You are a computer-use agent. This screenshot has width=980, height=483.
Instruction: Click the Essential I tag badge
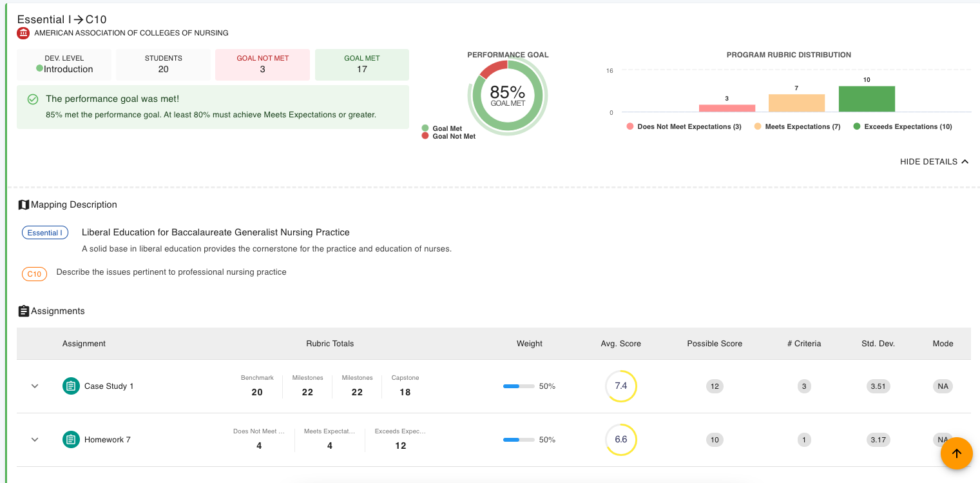pyautogui.click(x=45, y=233)
